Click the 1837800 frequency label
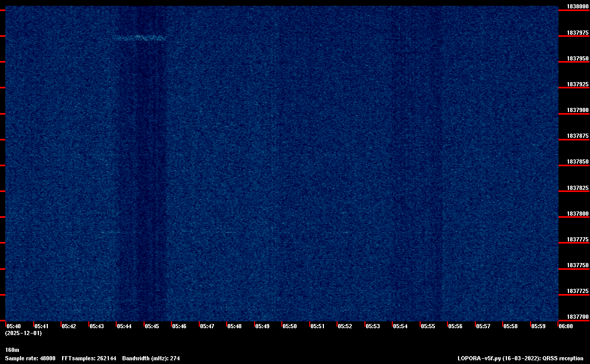The width and height of the screenshot is (590, 364). [x=577, y=214]
